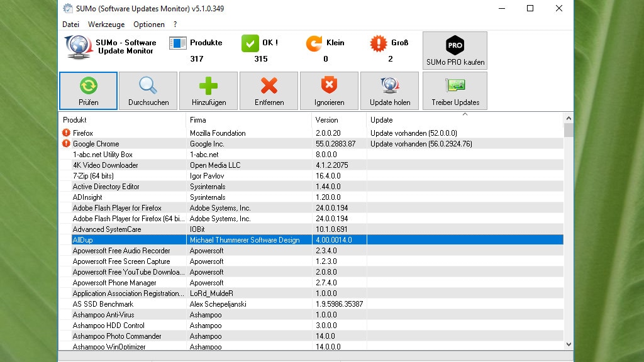The width and height of the screenshot is (644, 362).
Task: Select the Active Directory Editor row
Action: point(311,186)
